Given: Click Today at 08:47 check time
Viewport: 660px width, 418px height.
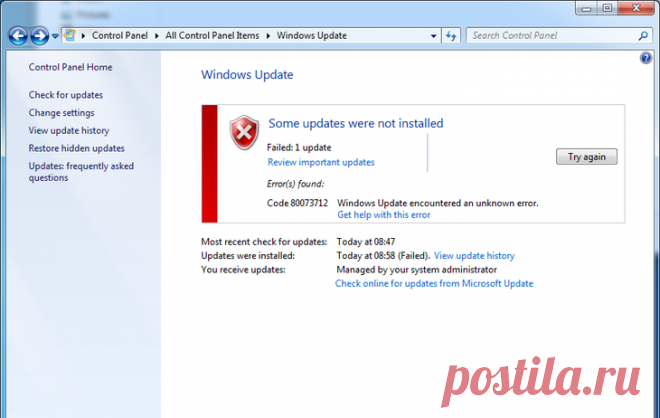Looking at the screenshot, I should [x=366, y=242].
